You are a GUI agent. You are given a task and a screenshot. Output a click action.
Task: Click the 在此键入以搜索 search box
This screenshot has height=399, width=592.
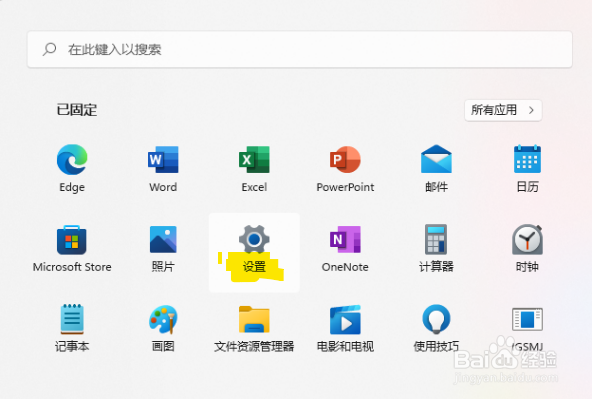click(x=300, y=49)
